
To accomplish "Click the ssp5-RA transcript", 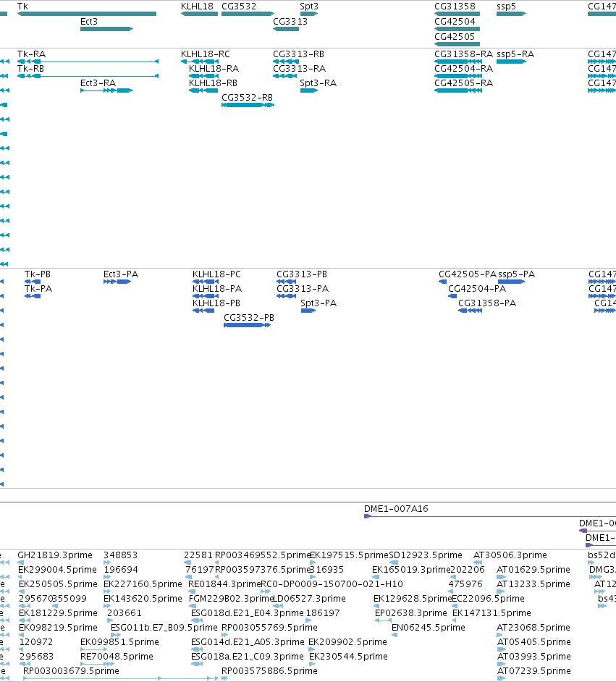I will tap(511, 62).
